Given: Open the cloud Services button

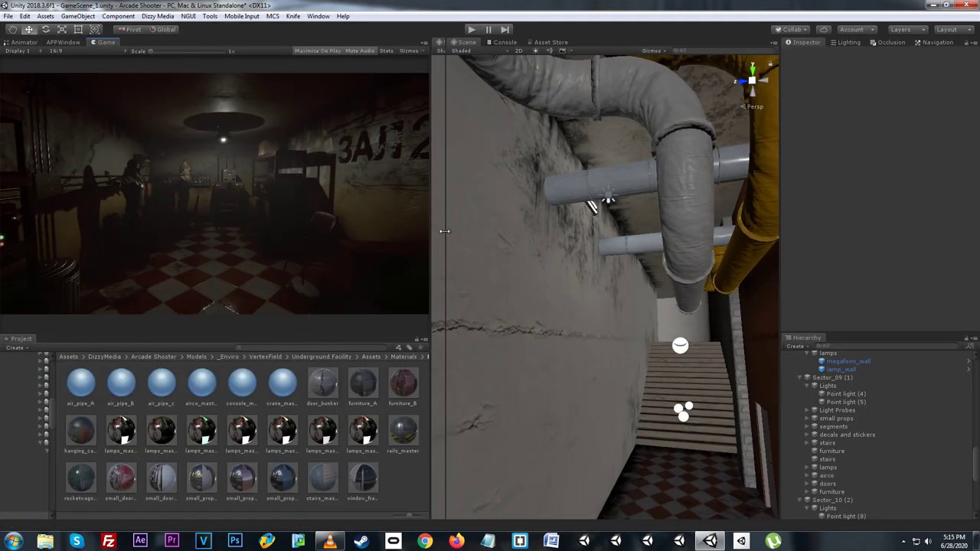Looking at the screenshot, I should pyautogui.click(x=823, y=29).
